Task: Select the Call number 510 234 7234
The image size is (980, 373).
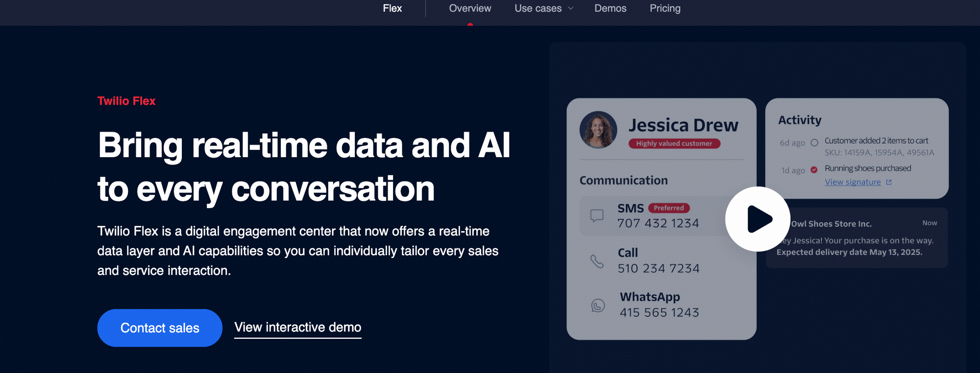Action: pos(659,268)
